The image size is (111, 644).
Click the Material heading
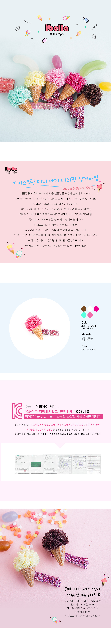[87, 334]
